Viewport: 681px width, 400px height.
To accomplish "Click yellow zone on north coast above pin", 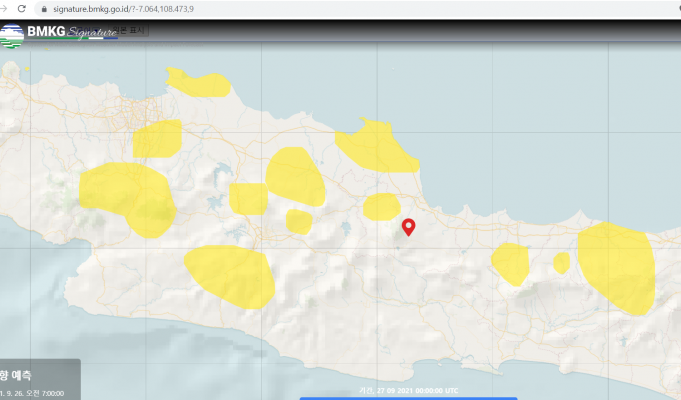I will (x=375, y=146).
